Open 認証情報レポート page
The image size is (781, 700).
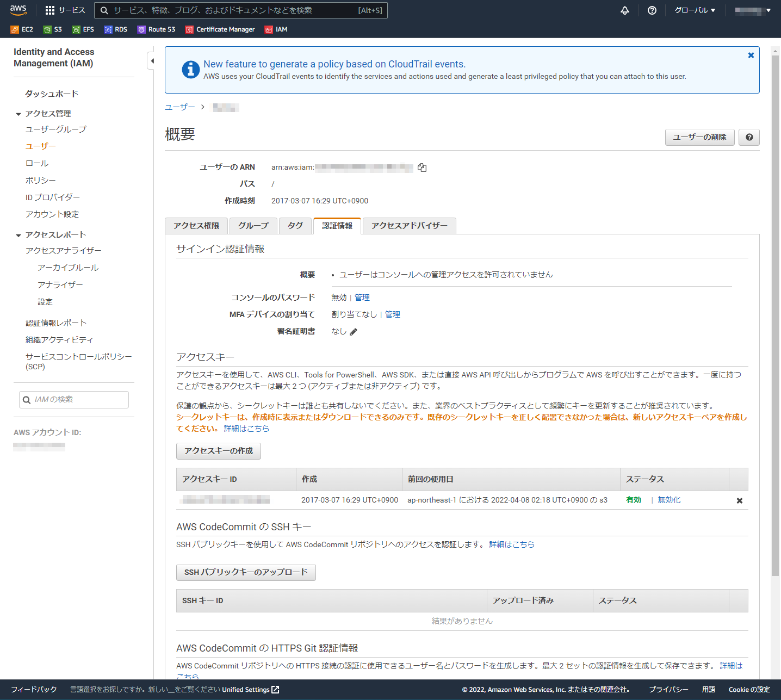pos(56,323)
